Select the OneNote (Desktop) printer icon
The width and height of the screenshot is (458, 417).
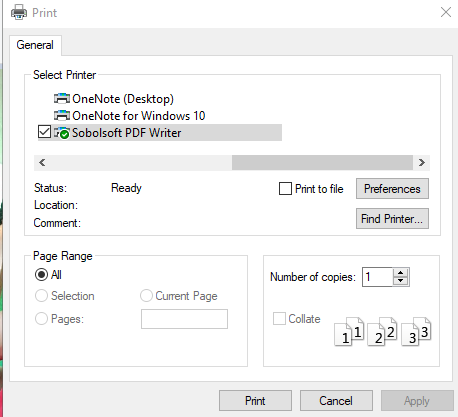click(62, 99)
